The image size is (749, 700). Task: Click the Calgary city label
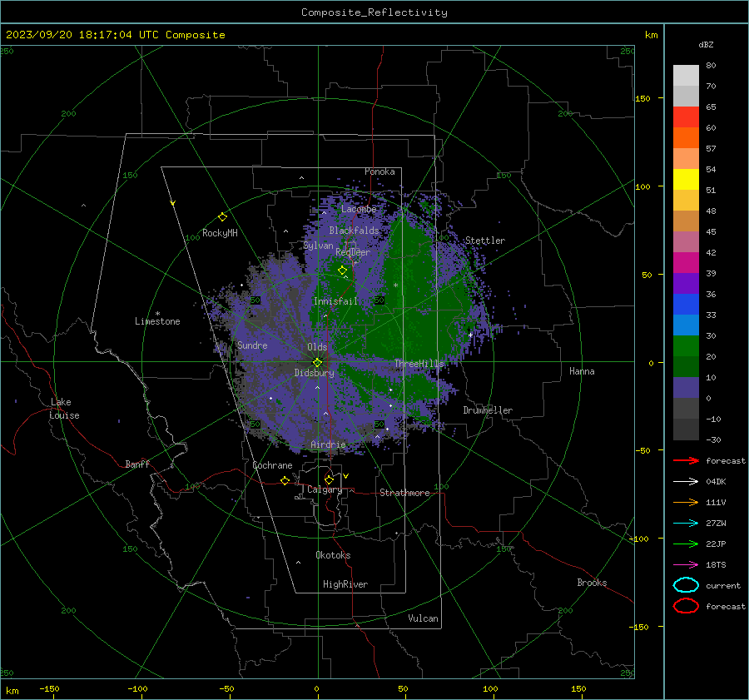[325, 489]
